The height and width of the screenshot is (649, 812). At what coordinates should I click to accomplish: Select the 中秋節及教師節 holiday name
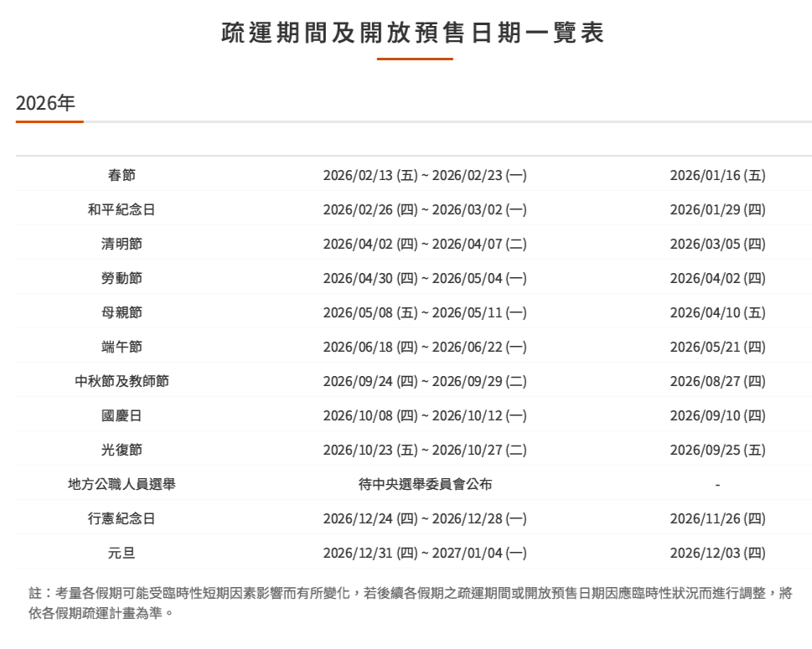tap(122, 382)
